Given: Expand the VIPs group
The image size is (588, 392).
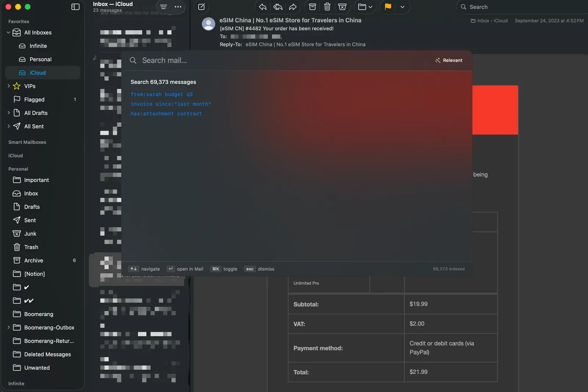Looking at the screenshot, I should [8, 86].
